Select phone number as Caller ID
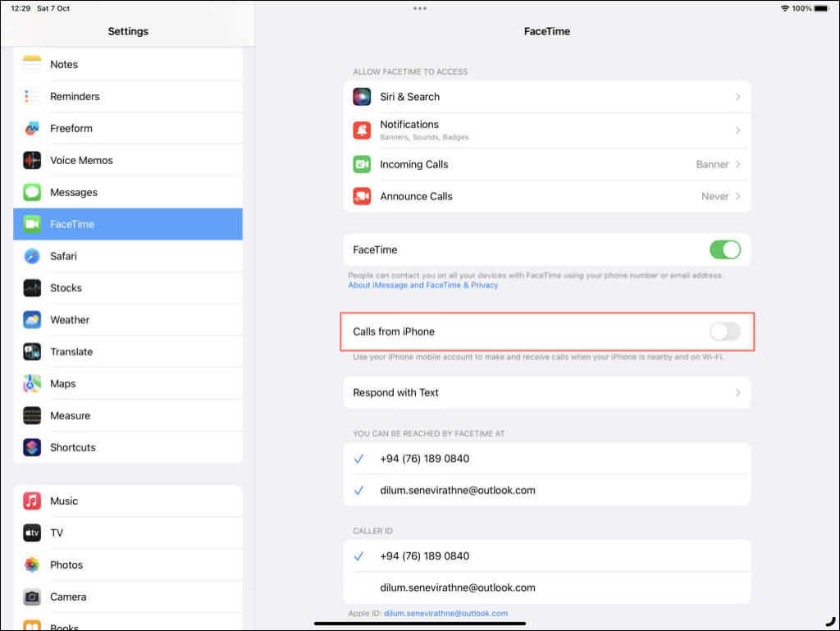Image resolution: width=840 pixels, height=631 pixels. coord(547,556)
